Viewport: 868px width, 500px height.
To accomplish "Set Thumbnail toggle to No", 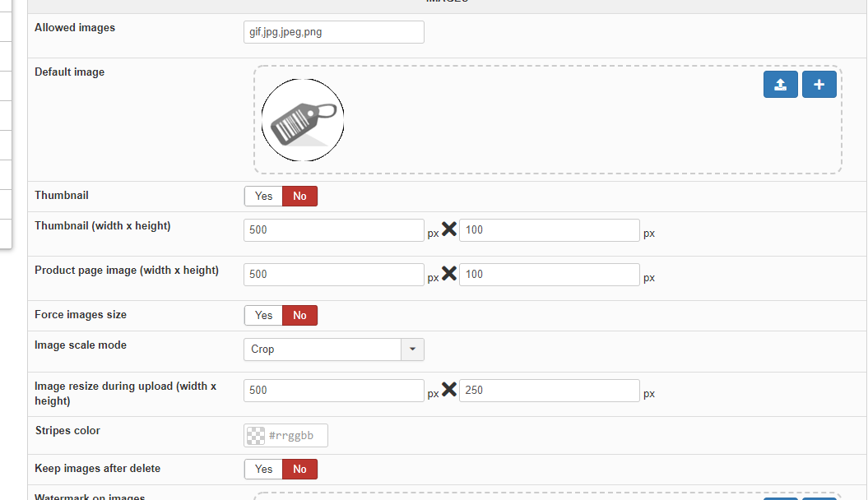I will tap(299, 197).
